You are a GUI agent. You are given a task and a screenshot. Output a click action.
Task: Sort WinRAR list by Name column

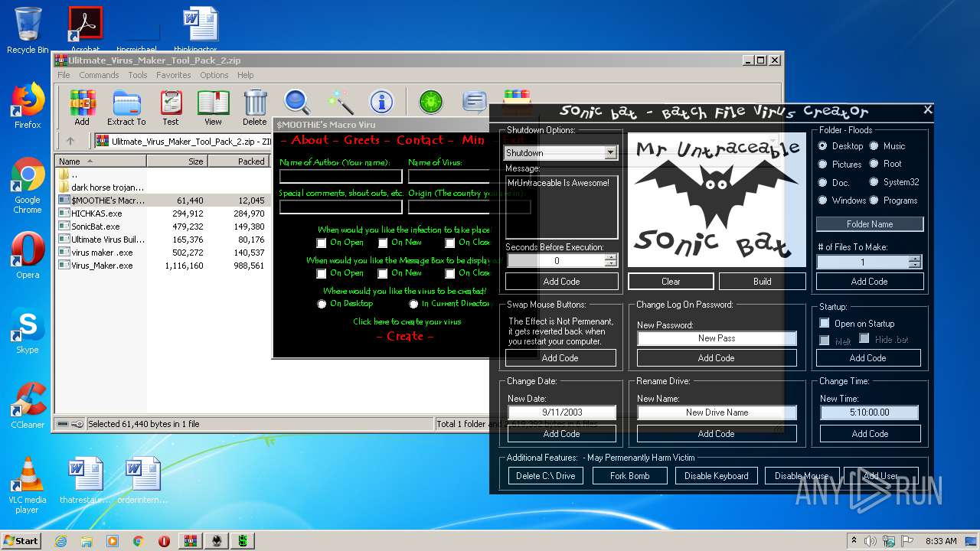pos(100,161)
